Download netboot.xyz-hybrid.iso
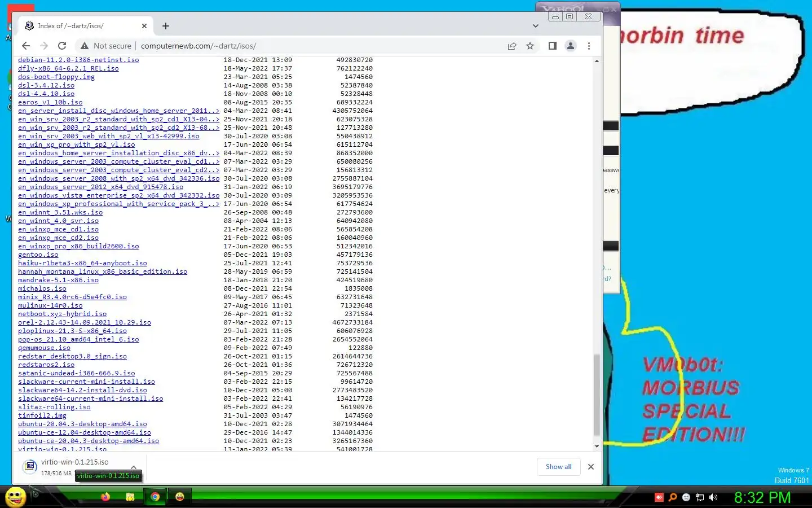Viewport: 812px width, 508px height. 62,314
